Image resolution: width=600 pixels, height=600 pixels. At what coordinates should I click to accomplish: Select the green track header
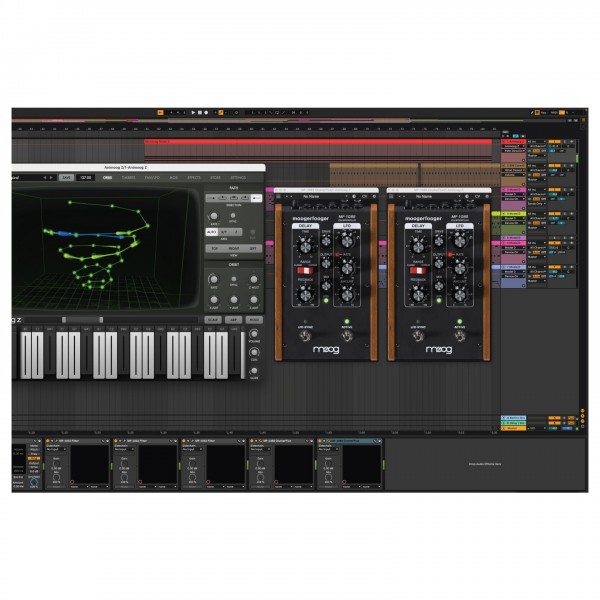(513, 214)
